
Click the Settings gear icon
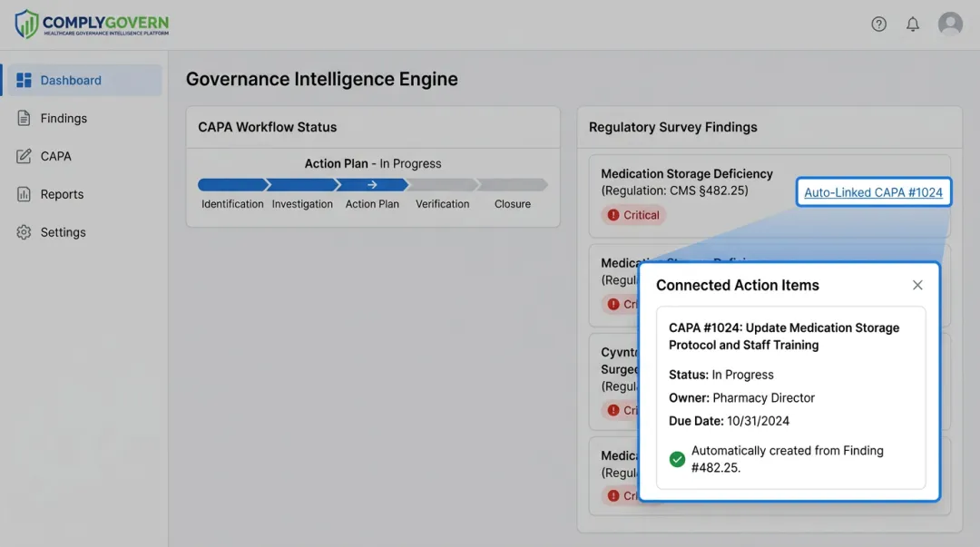coord(24,232)
